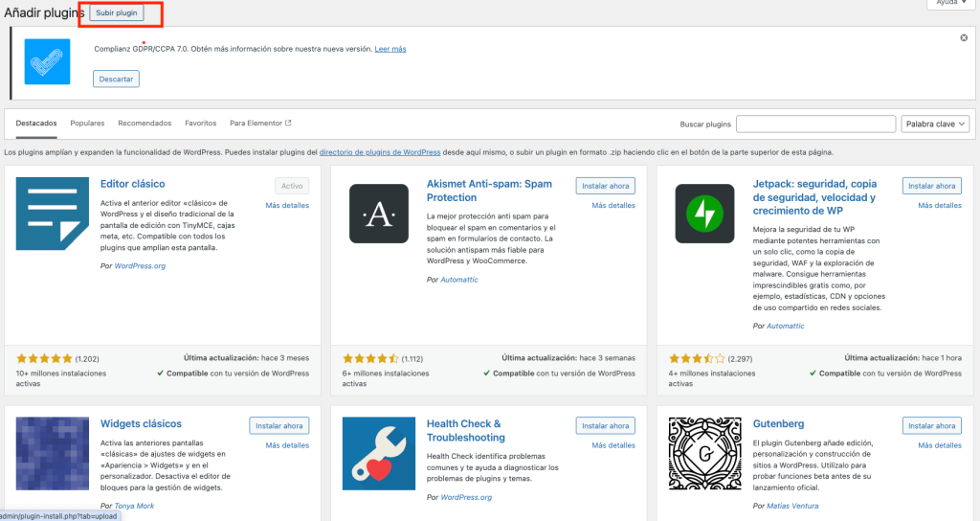Dismiss the Complianz notice with close icon
Viewport: 980px width, 521px height.
coord(964,38)
